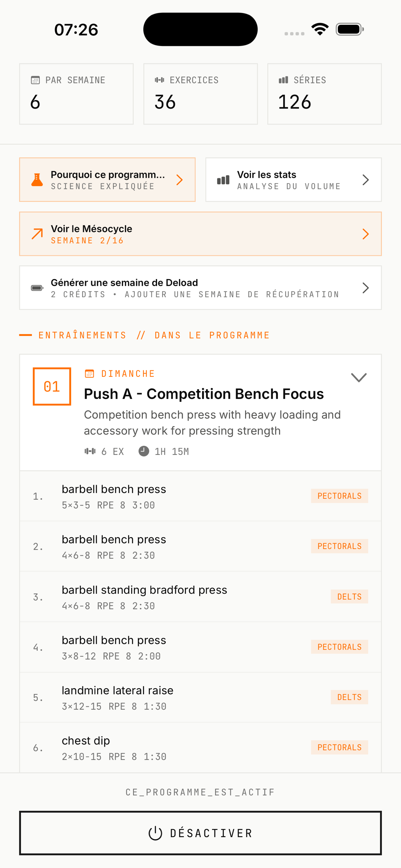The width and height of the screenshot is (401, 868).
Task: Open the Pourquoi ce programme explanation
Action: [x=107, y=180]
